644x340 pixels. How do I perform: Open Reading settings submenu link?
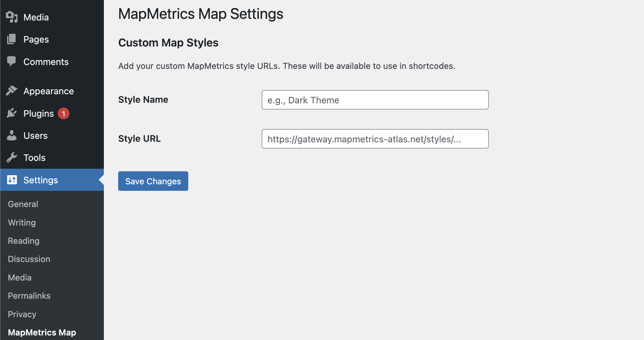pos(24,241)
